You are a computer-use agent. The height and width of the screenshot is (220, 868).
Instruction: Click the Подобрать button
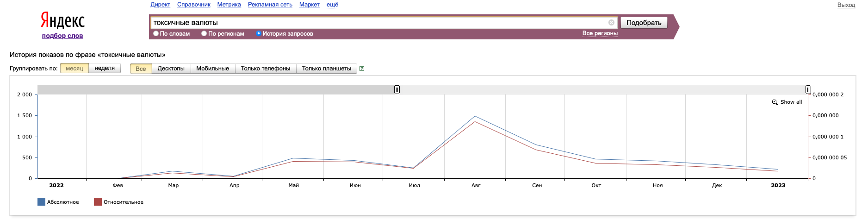(x=644, y=23)
